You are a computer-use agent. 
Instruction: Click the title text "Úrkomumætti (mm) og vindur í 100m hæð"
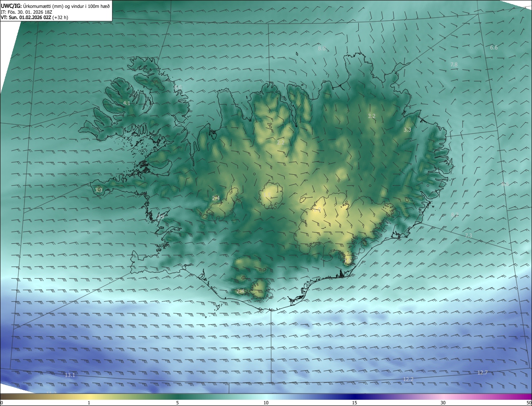[66, 6]
